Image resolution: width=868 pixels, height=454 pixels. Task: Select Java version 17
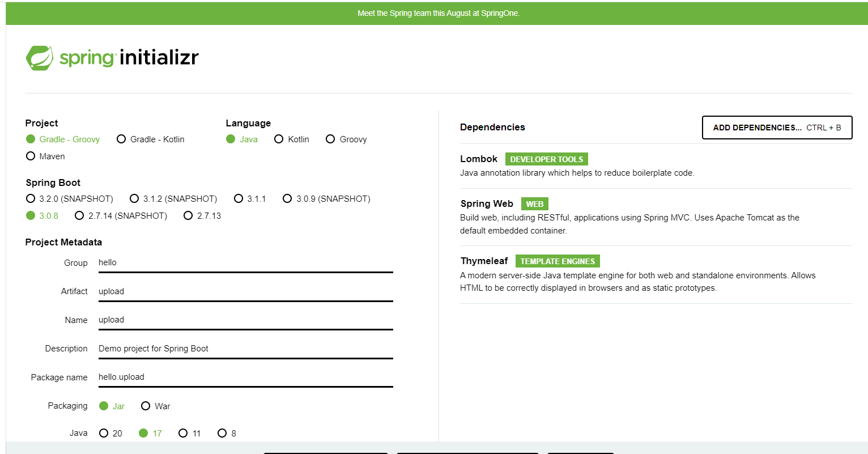150,434
